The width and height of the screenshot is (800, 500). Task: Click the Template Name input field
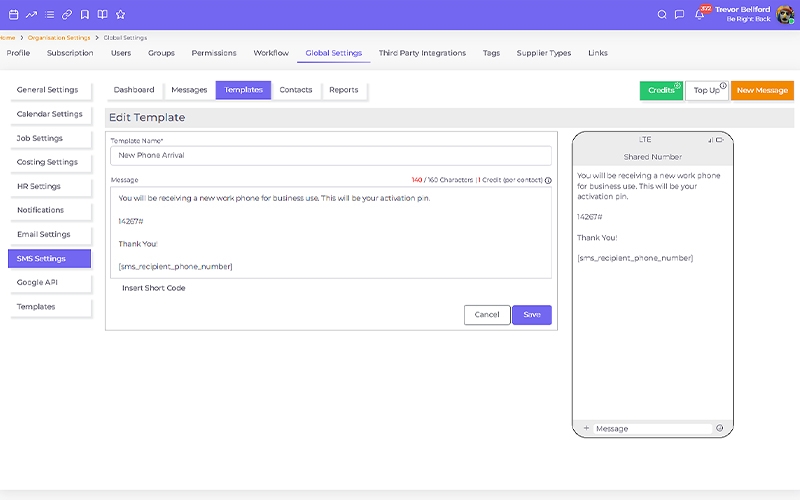(331, 156)
